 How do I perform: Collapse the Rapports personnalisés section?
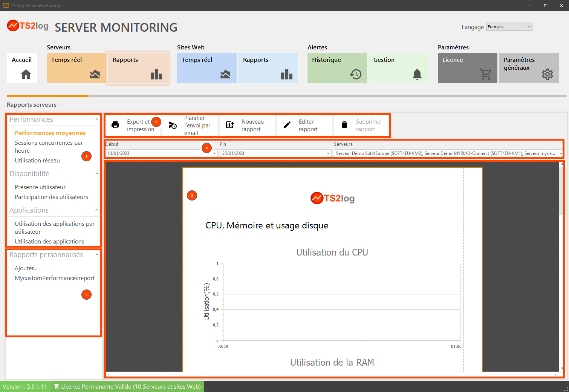click(97, 255)
